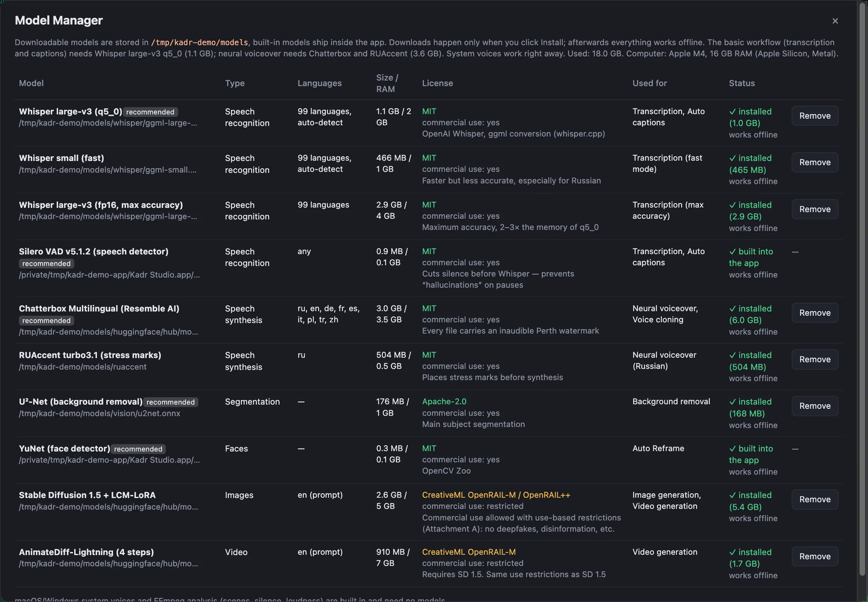Image resolution: width=868 pixels, height=602 pixels.
Task: Click the /tmp/kadr-demo/models/ruaccent path
Action: (x=83, y=367)
